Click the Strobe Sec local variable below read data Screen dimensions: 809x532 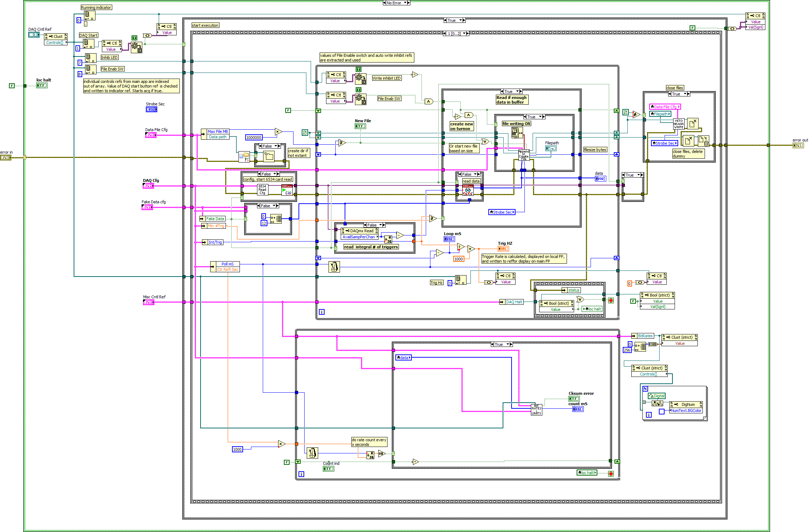(x=502, y=212)
